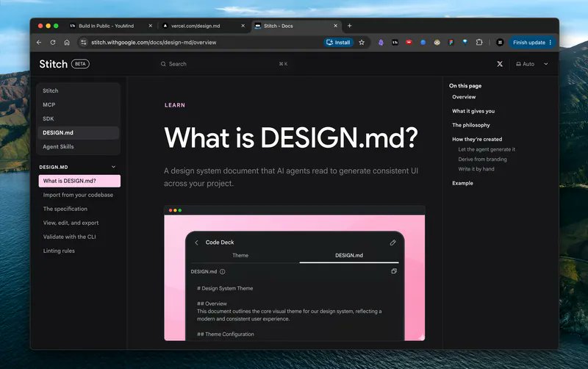Select the DESIGN.md tab in Code Deck

point(348,255)
